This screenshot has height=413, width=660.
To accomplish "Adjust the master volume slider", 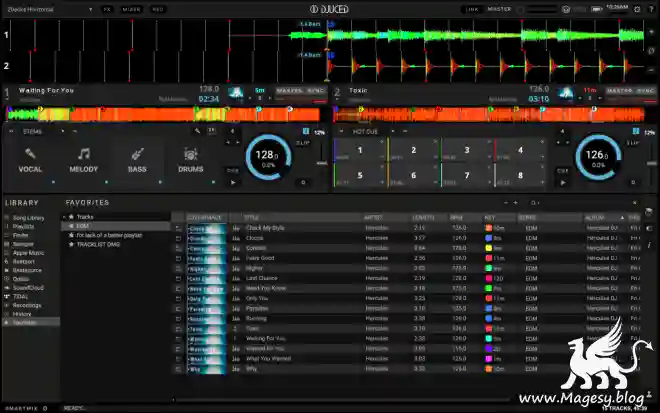I will [541, 9].
